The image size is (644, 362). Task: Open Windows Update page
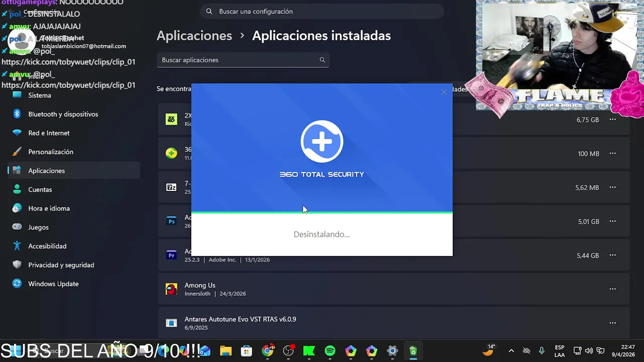[73, 284]
